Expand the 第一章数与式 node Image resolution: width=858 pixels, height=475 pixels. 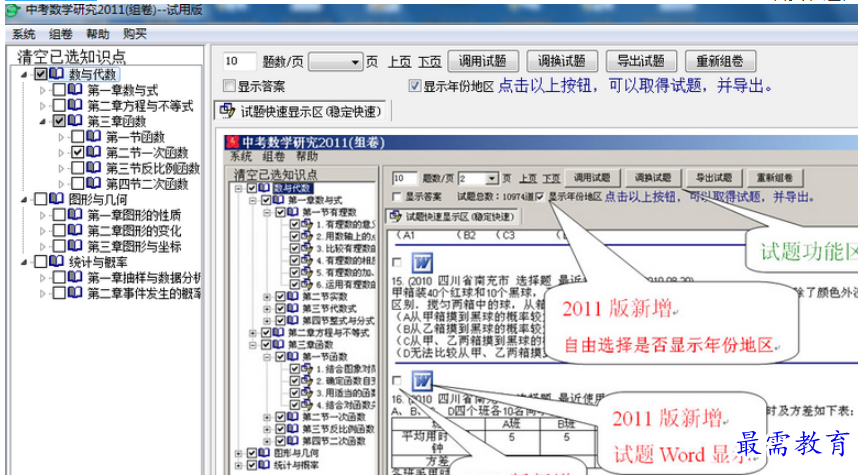tap(43, 90)
